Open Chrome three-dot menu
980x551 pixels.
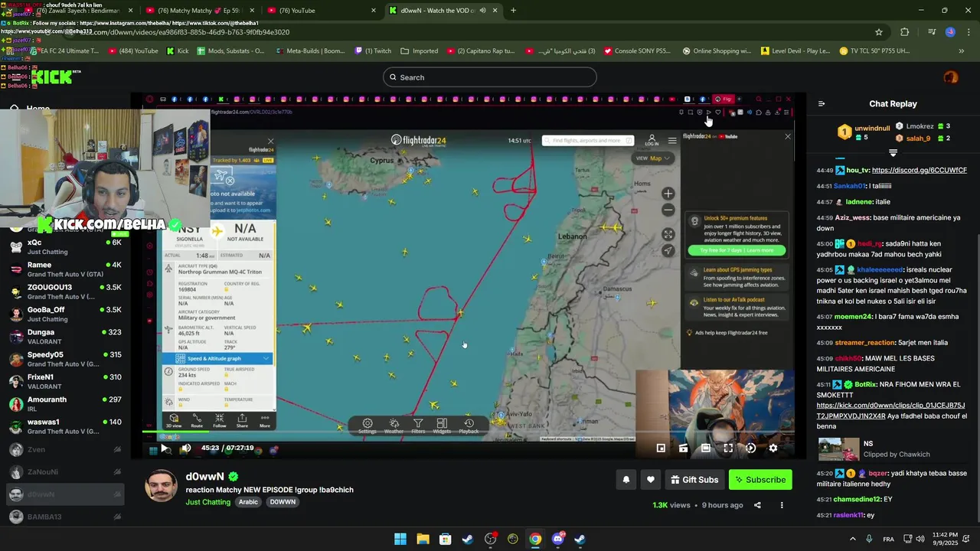point(967,32)
